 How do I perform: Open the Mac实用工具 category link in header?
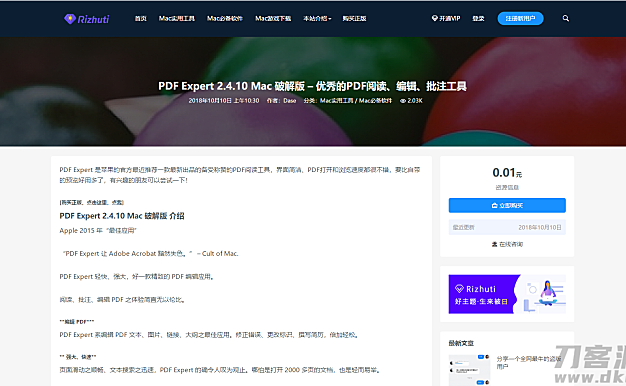pos(337,101)
